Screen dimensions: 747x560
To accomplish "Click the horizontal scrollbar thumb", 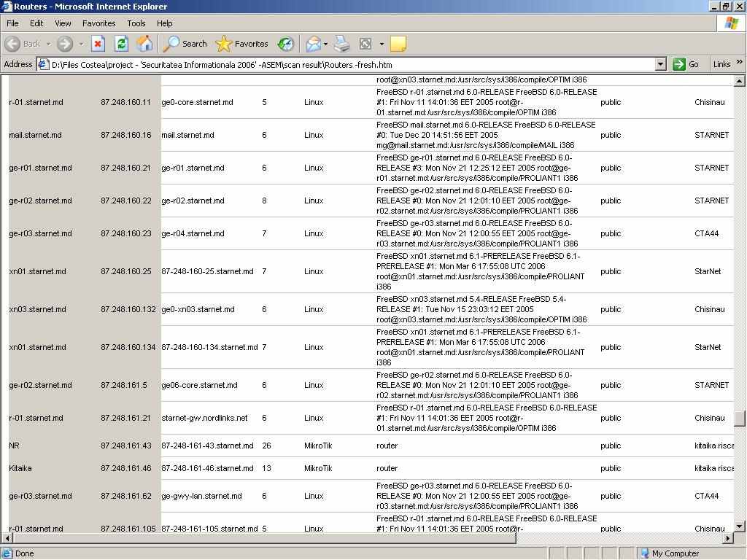I will (264, 538).
